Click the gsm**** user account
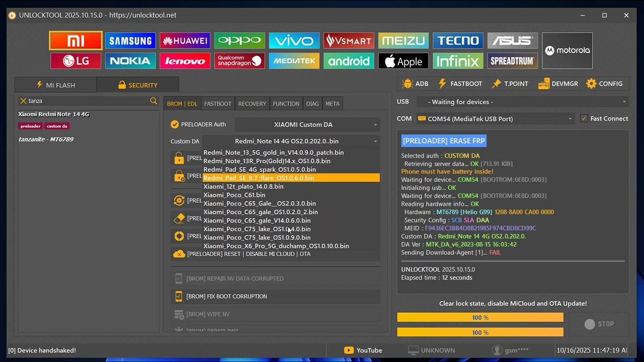This screenshot has width=644, height=362. (511, 350)
